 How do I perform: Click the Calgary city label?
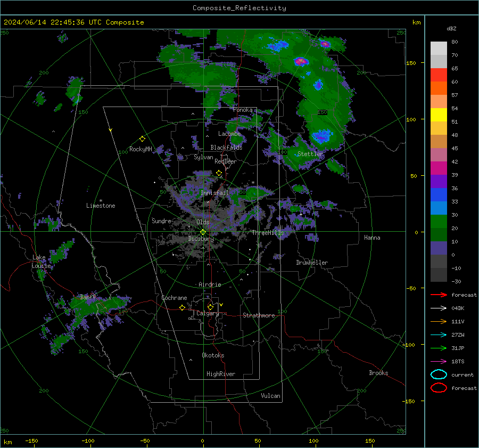point(208,313)
